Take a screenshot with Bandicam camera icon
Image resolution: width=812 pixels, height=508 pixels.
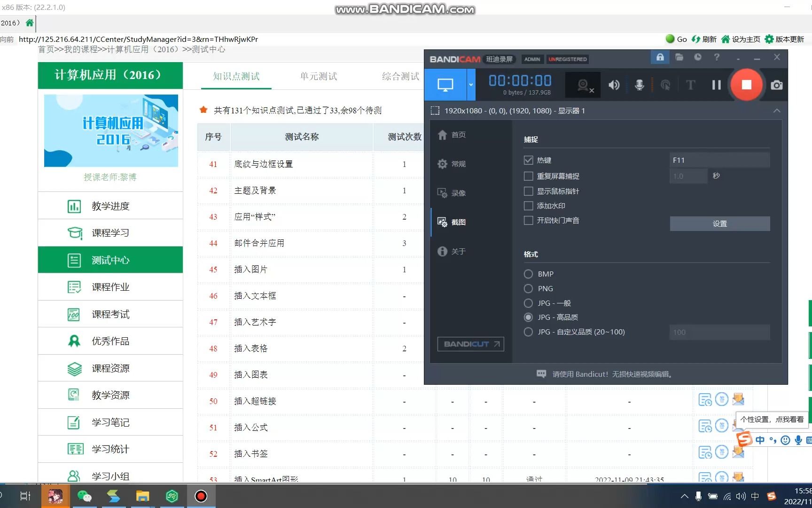pos(777,85)
